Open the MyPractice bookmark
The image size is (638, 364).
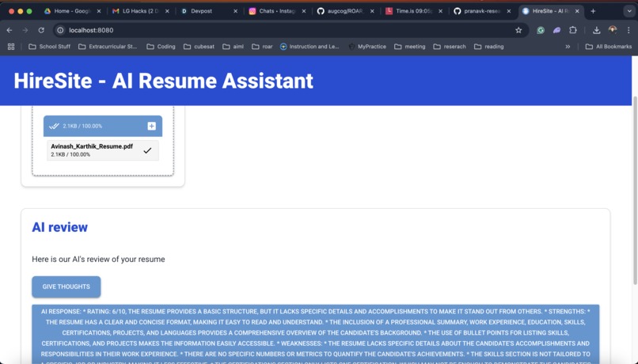[367, 47]
